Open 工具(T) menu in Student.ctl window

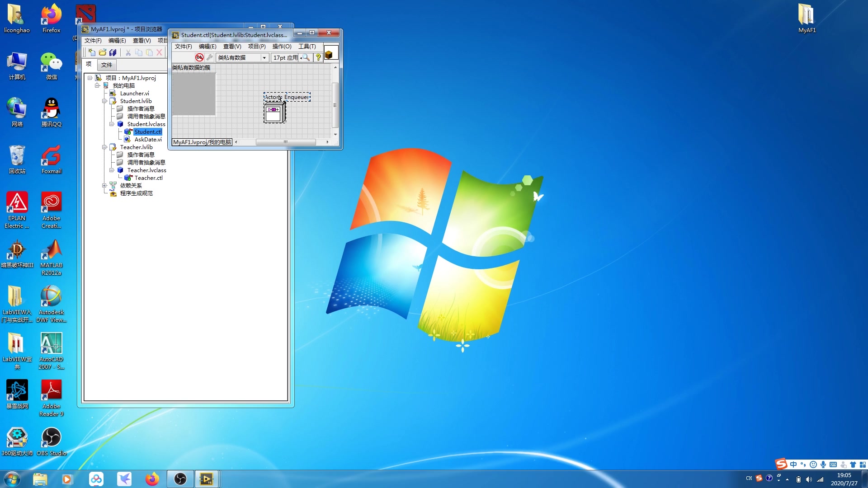(x=307, y=47)
